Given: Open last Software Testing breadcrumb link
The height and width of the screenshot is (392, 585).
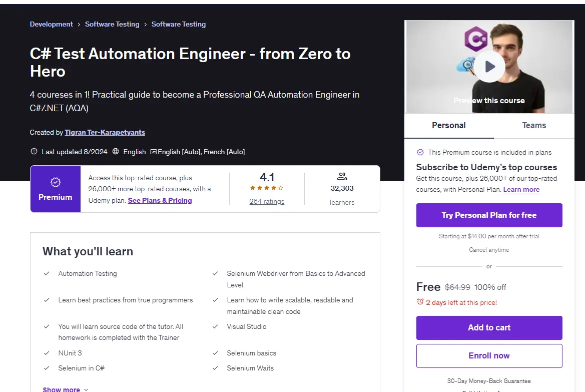Looking at the screenshot, I should coord(178,24).
